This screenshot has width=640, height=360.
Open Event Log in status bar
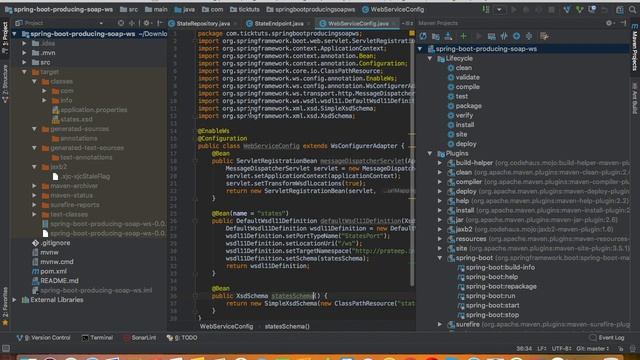click(607, 338)
